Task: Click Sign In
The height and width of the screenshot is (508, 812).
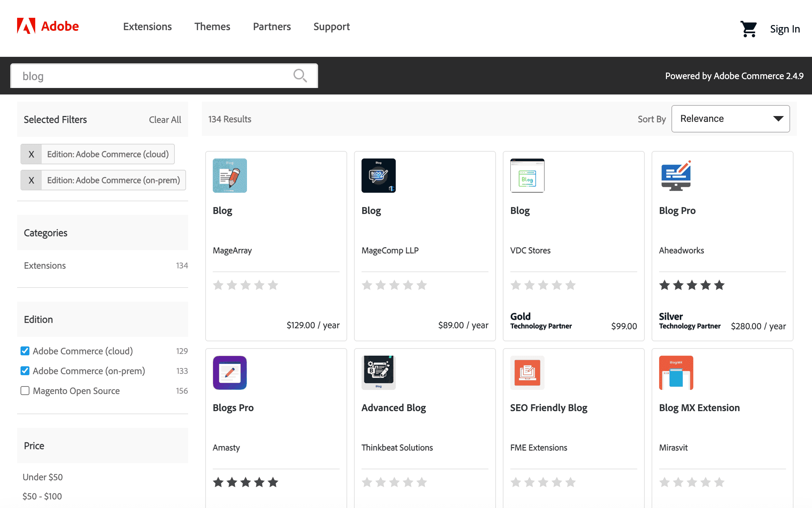Action: click(785, 29)
